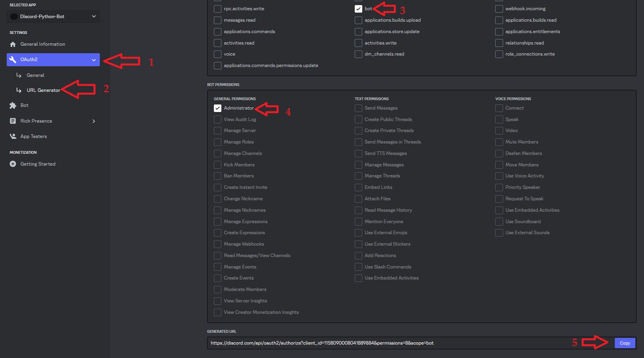
Task: Collapse the OAuth2 section chevron
Action: [94, 60]
